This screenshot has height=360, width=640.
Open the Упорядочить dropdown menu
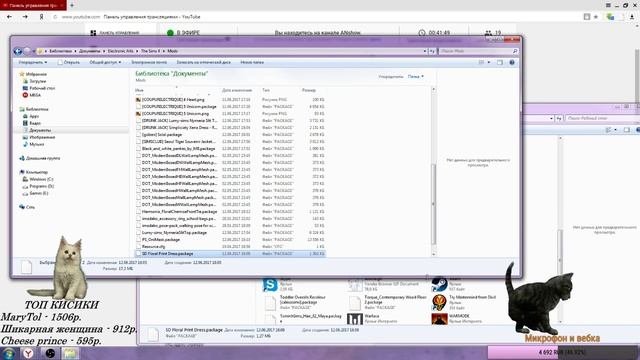(x=33, y=62)
